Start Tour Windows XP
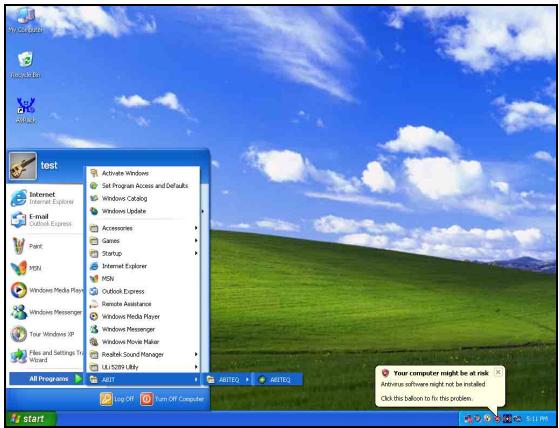Image resolution: width=559 pixels, height=428 pixels. (45, 334)
